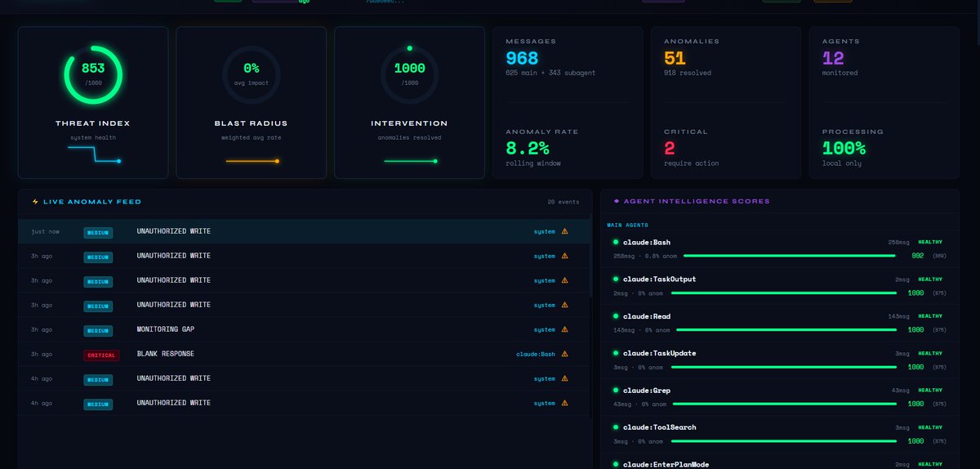Click the 43msg · 0% anom text
The height and width of the screenshot is (469, 980).
tap(640, 404)
